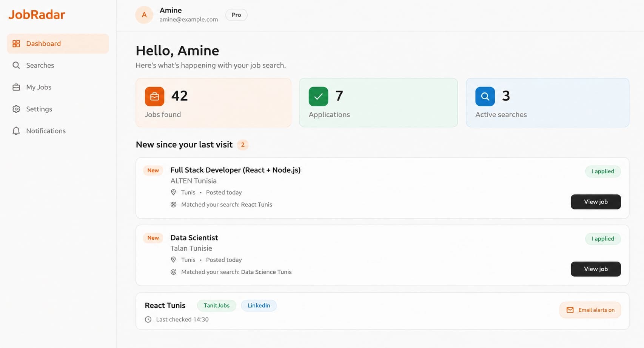This screenshot has height=348, width=644.
Task: Toggle I applied on Full Stack Developer
Action: [x=603, y=171]
